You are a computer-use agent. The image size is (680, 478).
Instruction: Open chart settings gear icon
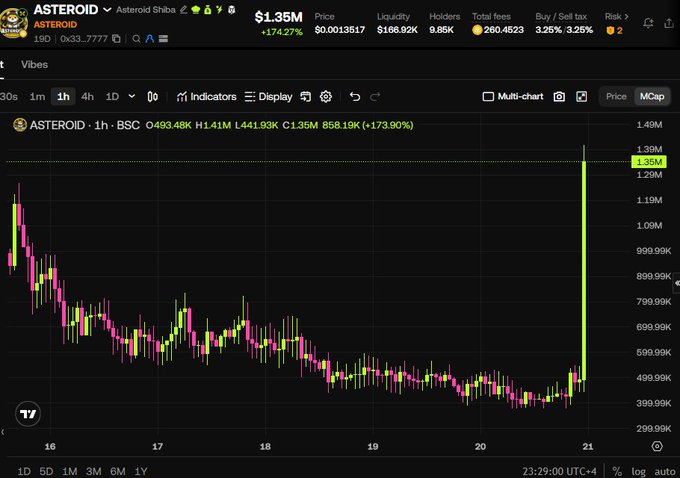(x=326, y=96)
